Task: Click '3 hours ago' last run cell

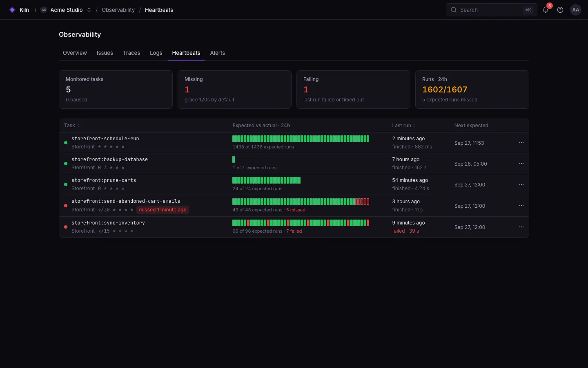Action: (406, 202)
